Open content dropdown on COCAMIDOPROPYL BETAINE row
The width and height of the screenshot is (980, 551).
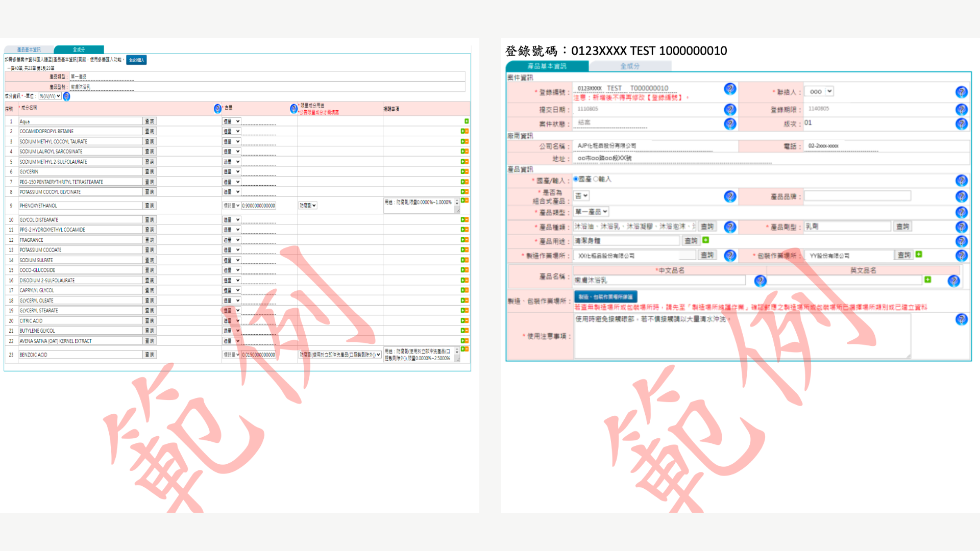tap(231, 132)
